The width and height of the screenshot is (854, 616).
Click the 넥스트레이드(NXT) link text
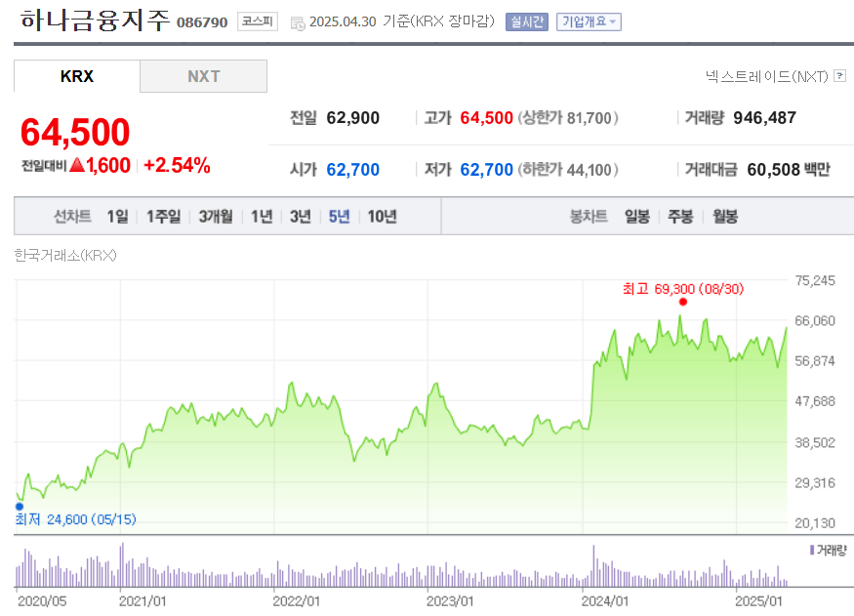[767, 76]
